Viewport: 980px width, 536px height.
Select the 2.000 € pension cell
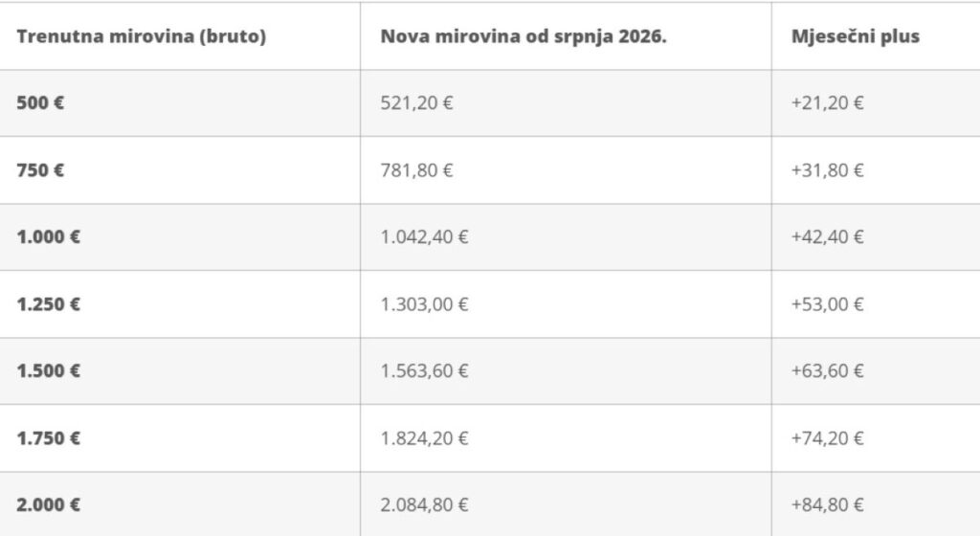(x=48, y=505)
